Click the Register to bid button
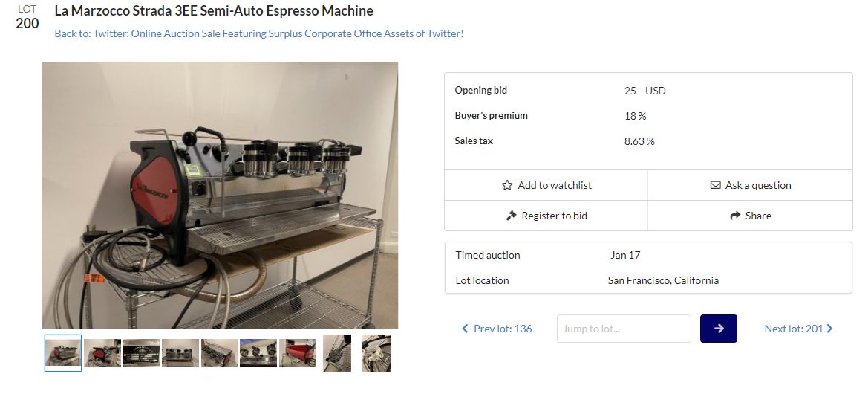 pos(546,216)
